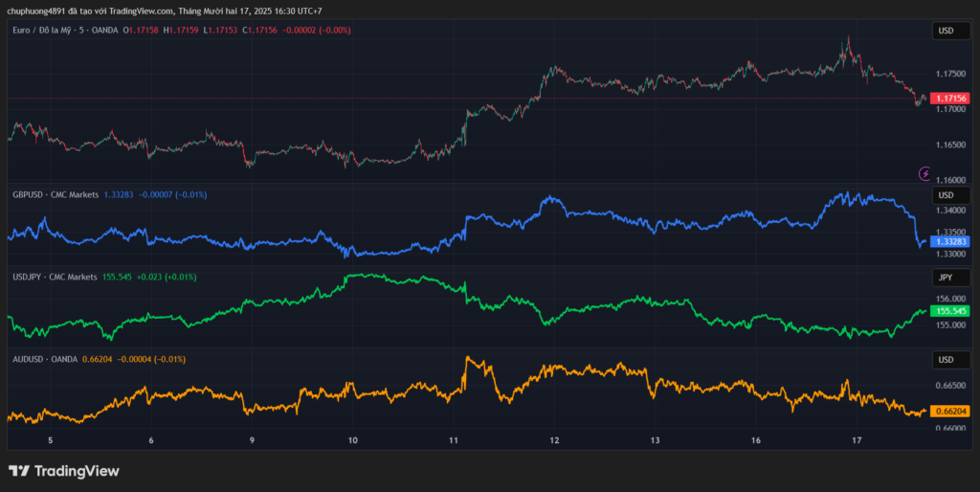Open the JPY currency selector on USDJPY pane
This screenshot has height=492, width=980.
coord(946,278)
